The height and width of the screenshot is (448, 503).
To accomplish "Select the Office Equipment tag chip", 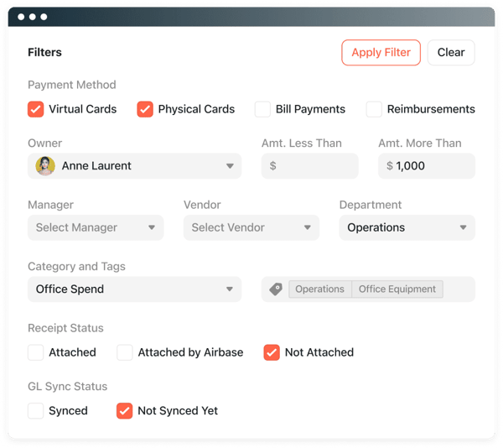I will click(397, 289).
